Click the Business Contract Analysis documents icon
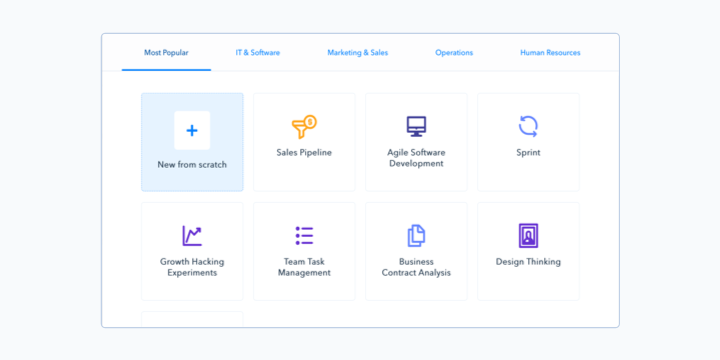This screenshot has height=360, width=720. [416, 236]
